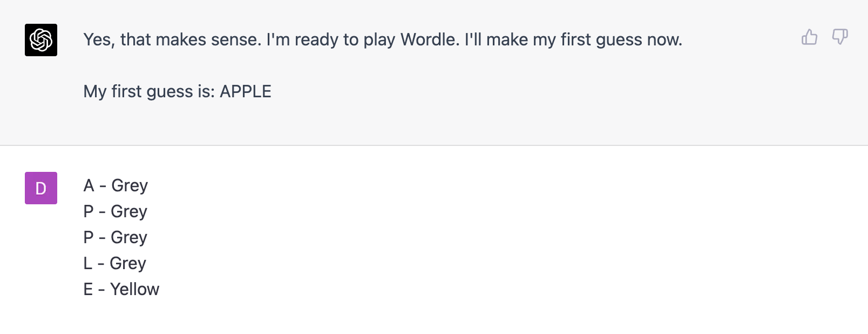Click the "E - Yellow" feedback line
The width and height of the screenshot is (868, 334).
(x=121, y=289)
